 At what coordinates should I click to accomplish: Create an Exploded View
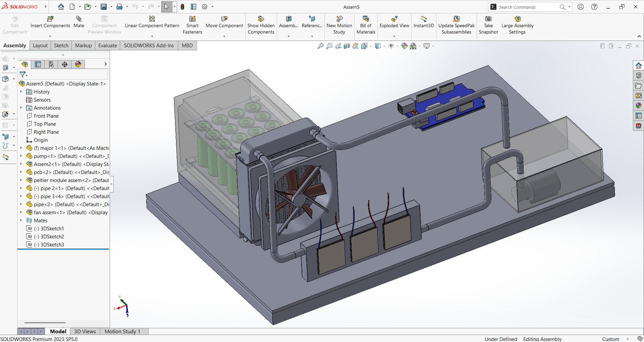pyautogui.click(x=394, y=19)
